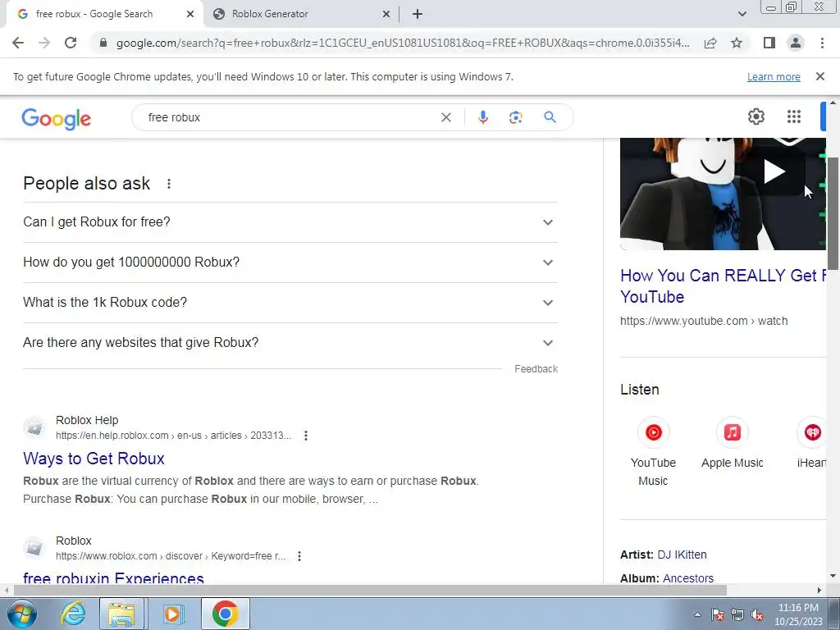Image resolution: width=840 pixels, height=630 pixels.
Task: Click the https://www.youtube.com › watch text
Action: coord(704,321)
